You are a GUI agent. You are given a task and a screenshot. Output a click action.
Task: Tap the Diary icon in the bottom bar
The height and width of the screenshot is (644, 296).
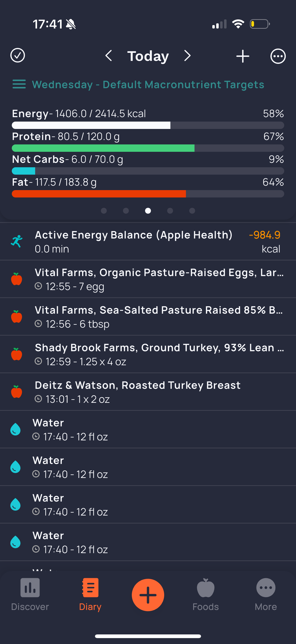[90, 588]
